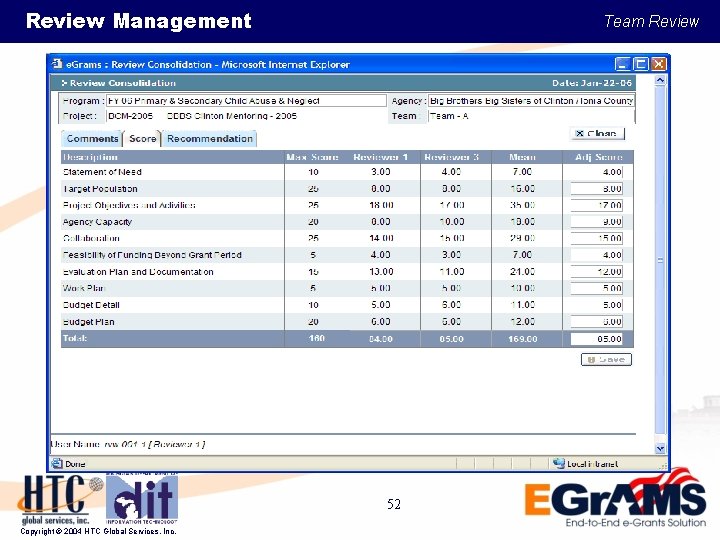Click Adj Score field for Collaboration
Viewport: 720px width, 540px height.
(x=596, y=238)
